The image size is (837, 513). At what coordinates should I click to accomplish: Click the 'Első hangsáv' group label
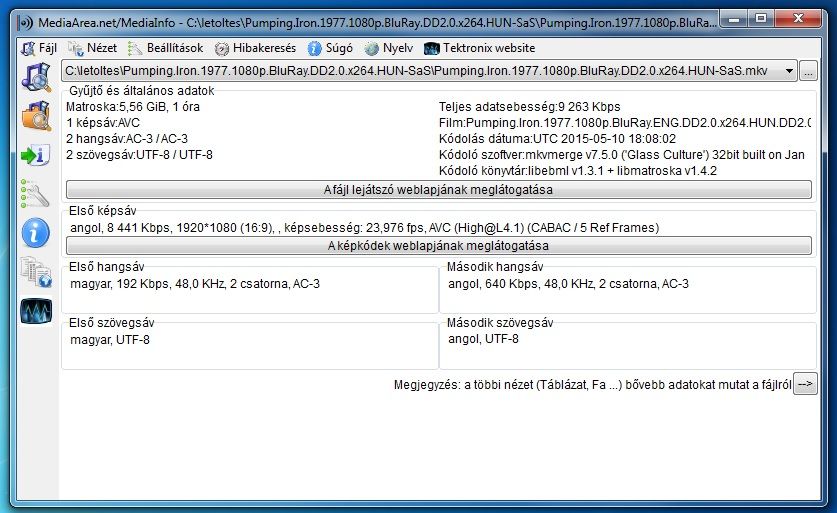click(x=107, y=267)
